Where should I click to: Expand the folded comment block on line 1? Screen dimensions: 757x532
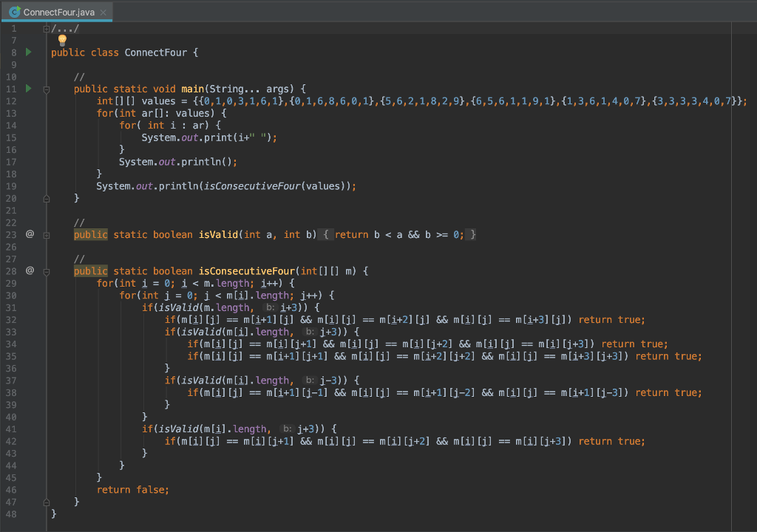47,29
